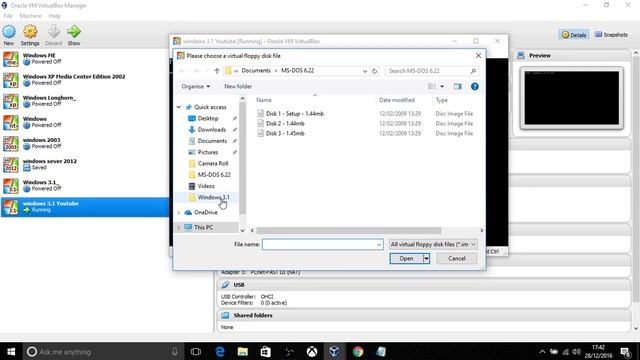Select the Windows Longhorn_ VM
640x360 pixels.
pos(84,101)
